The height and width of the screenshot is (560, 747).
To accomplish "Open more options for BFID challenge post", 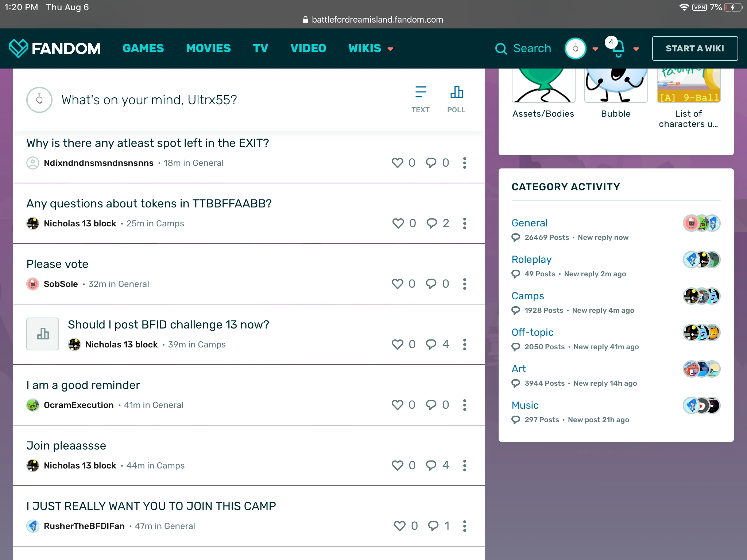I will pos(464,344).
